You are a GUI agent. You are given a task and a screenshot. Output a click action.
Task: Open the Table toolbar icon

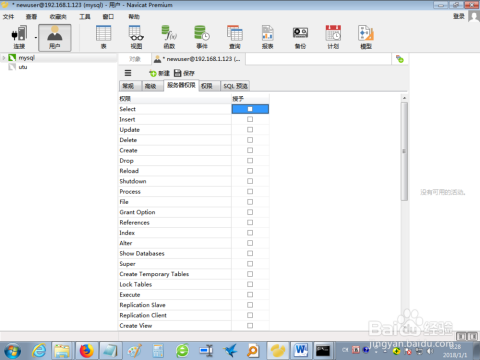(x=103, y=37)
